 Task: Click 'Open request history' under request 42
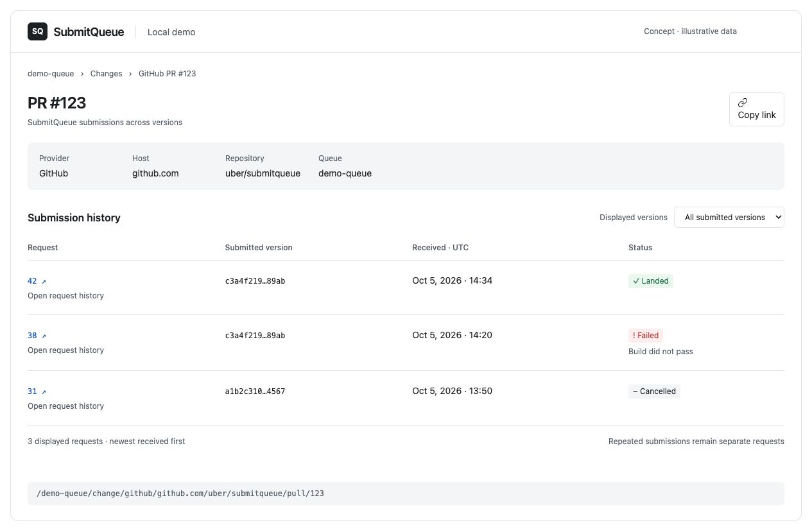[x=65, y=296]
